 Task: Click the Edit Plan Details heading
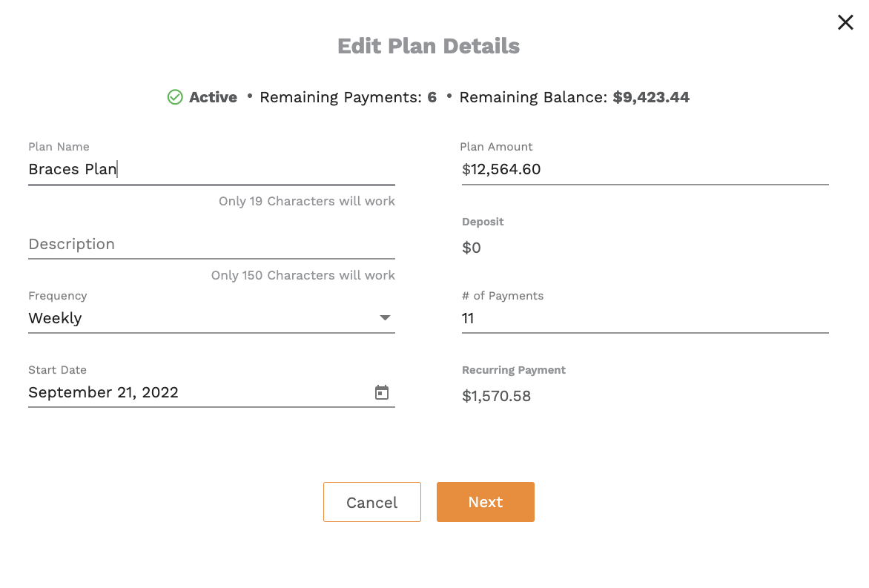(x=429, y=46)
